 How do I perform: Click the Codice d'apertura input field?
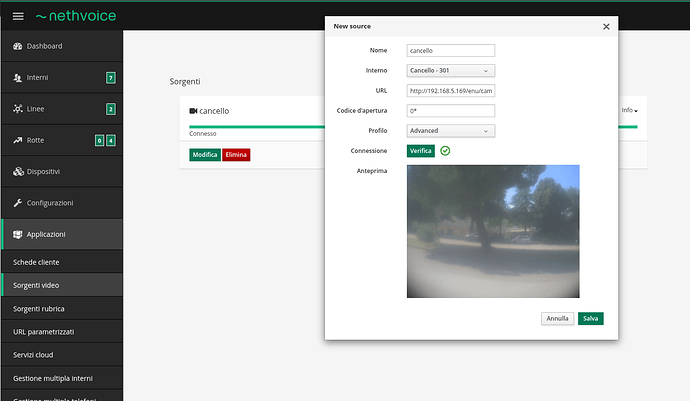pos(451,111)
